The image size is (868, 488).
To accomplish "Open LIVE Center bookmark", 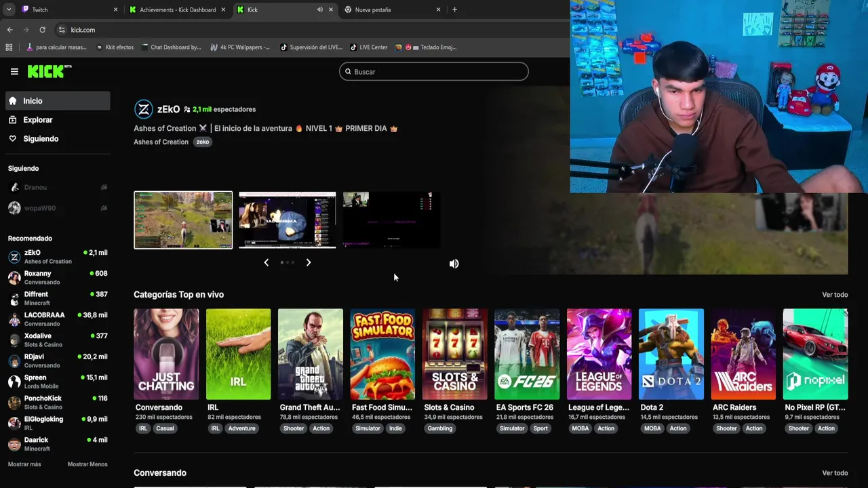I will point(369,47).
